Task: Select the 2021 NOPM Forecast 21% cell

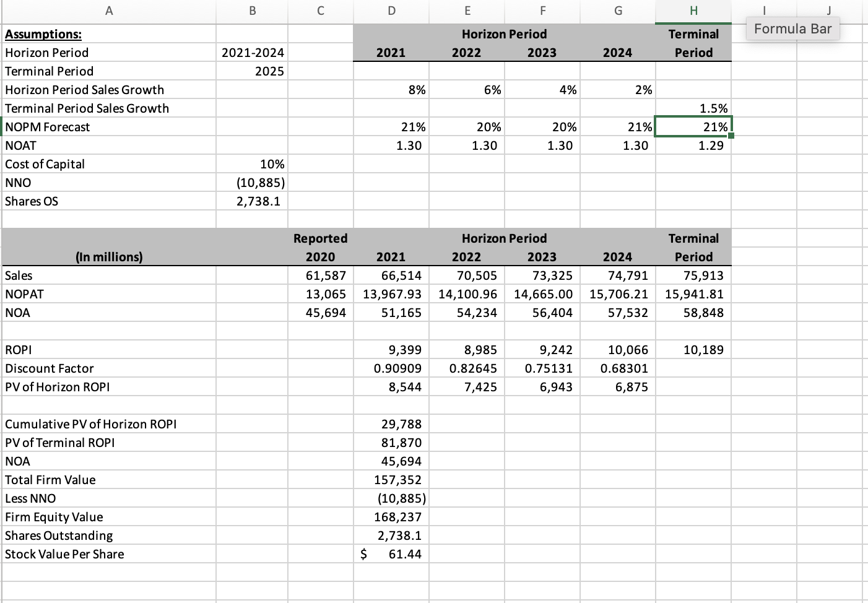Action: [390, 127]
